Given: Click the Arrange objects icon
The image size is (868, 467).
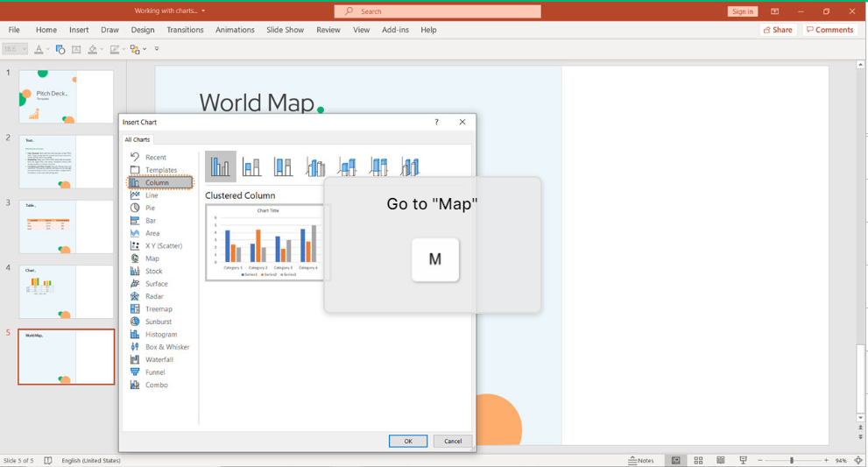Looking at the screenshot, I should 135,49.
